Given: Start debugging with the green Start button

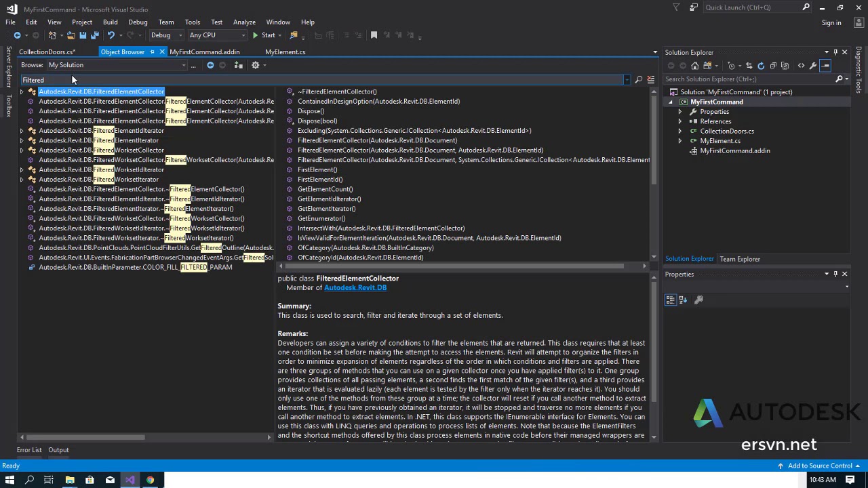Looking at the screenshot, I should 264,35.
